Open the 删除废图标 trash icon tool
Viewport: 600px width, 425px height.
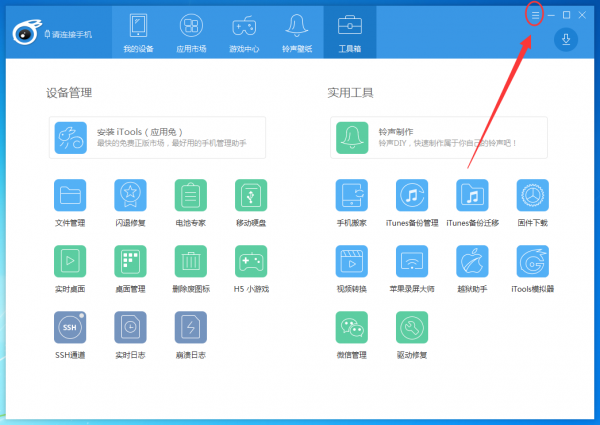pos(191,261)
